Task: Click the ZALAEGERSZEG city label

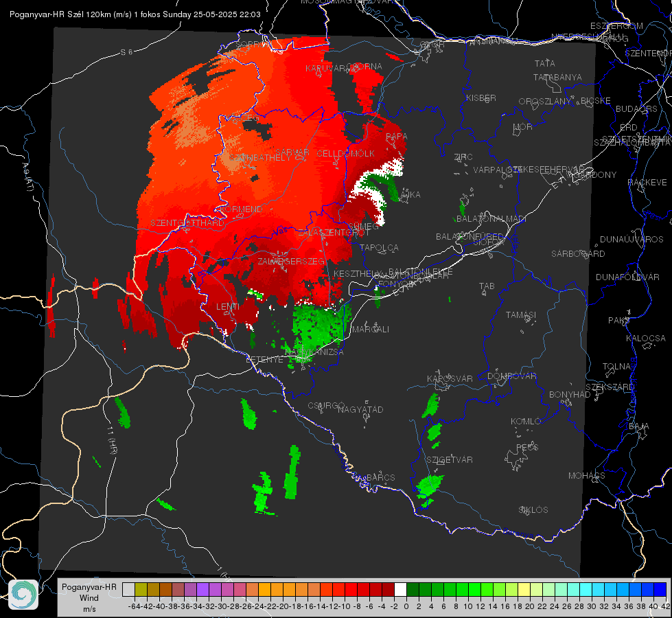Action: [291, 261]
